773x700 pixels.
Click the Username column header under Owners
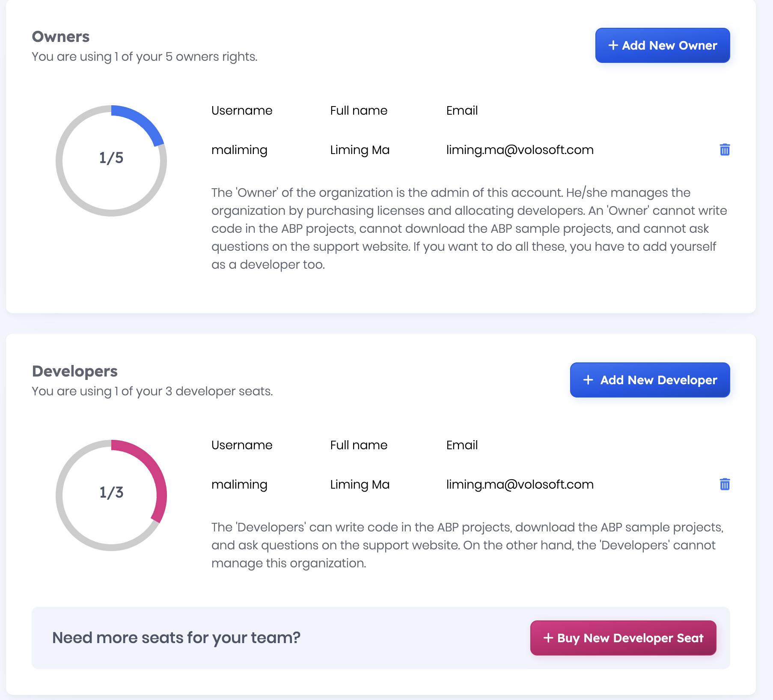[x=242, y=110]
